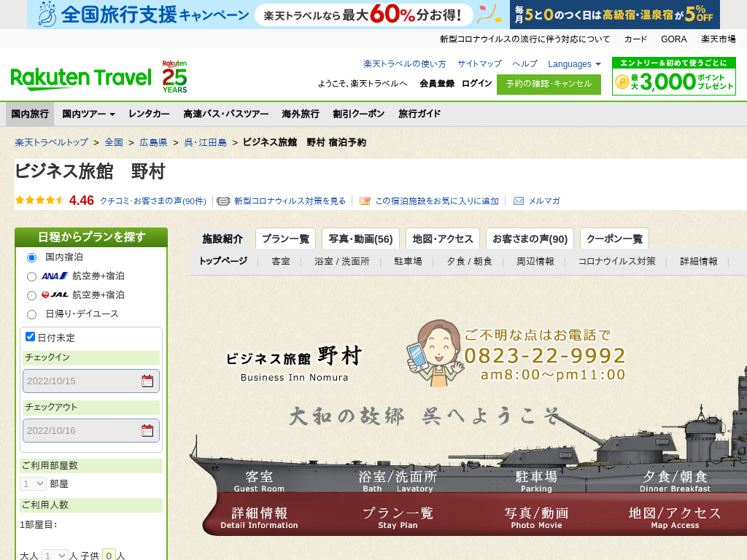747x560 pixels.
Task: Click the check-in date field
Action: (x=91, y=381)
